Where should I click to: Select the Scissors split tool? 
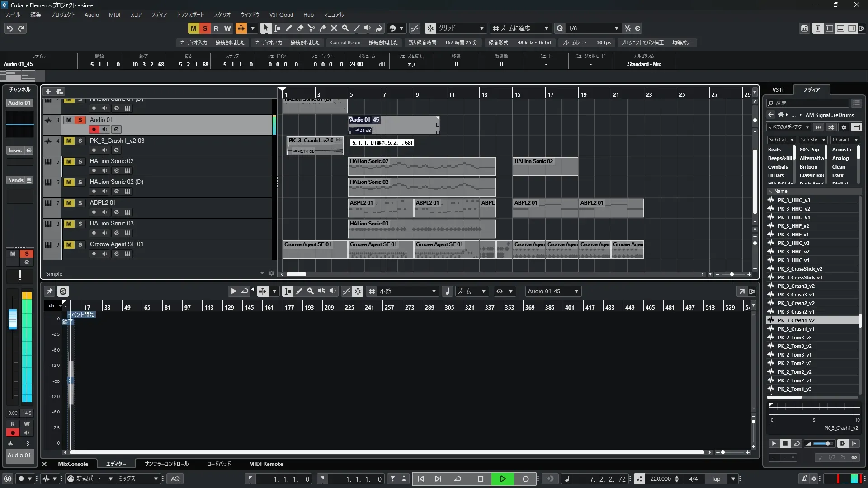(311, 28)
